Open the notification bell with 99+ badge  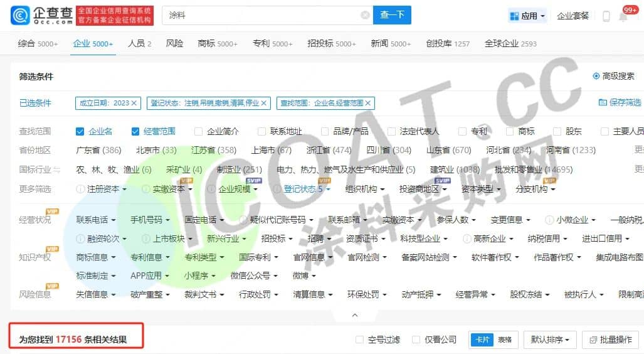point(623,16)
